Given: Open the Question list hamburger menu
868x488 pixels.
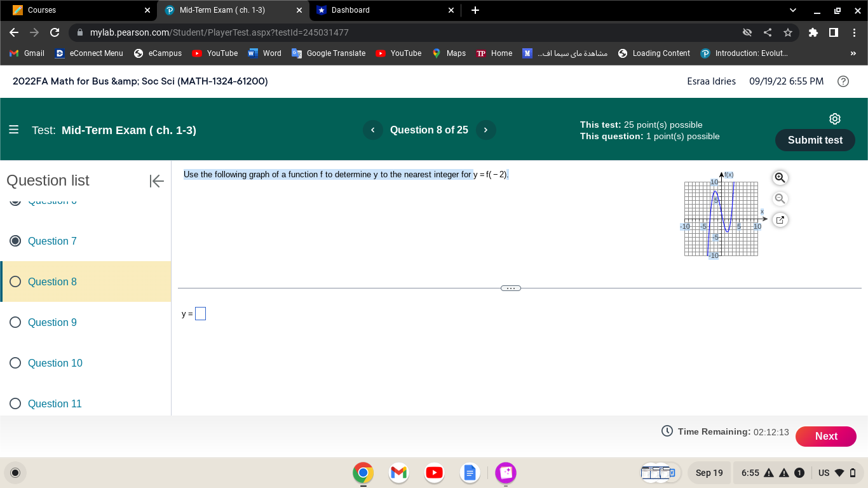Looking at the screenshot, I should 13,130.
